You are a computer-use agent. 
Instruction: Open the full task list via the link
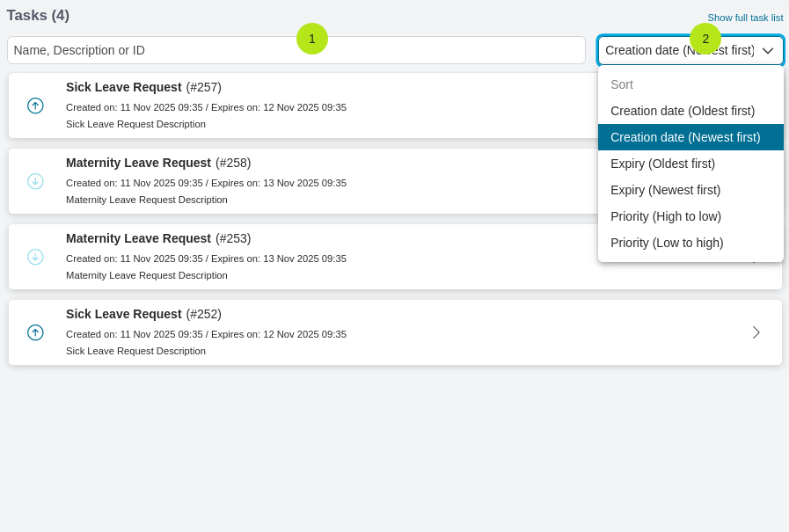pos(745,18)
